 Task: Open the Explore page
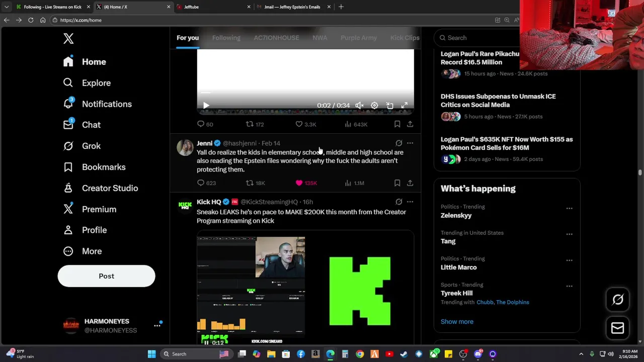coord(87,83)
